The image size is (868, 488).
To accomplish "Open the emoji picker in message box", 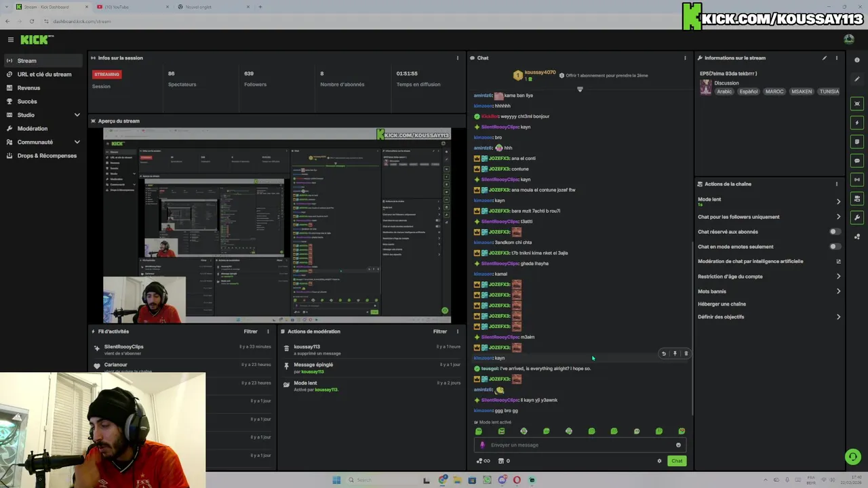I will click(x=678, y=445).
